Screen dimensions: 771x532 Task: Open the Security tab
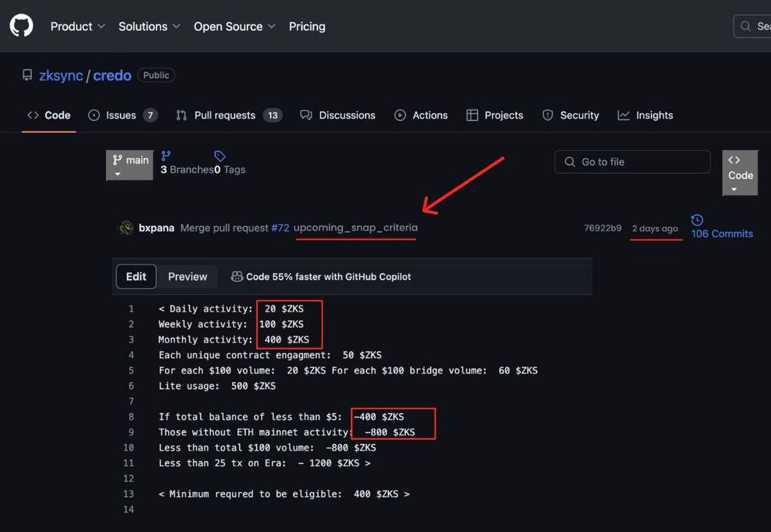click(571, 115)
